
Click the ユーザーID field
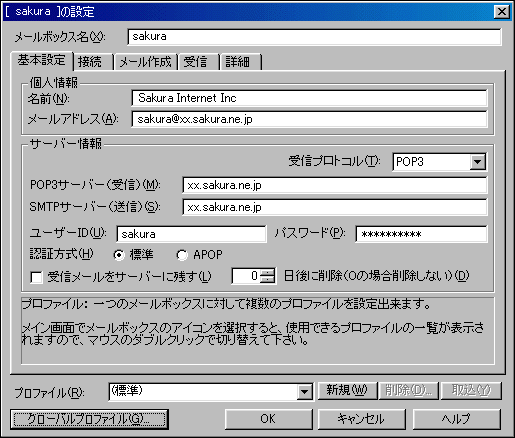coord(191,234)
